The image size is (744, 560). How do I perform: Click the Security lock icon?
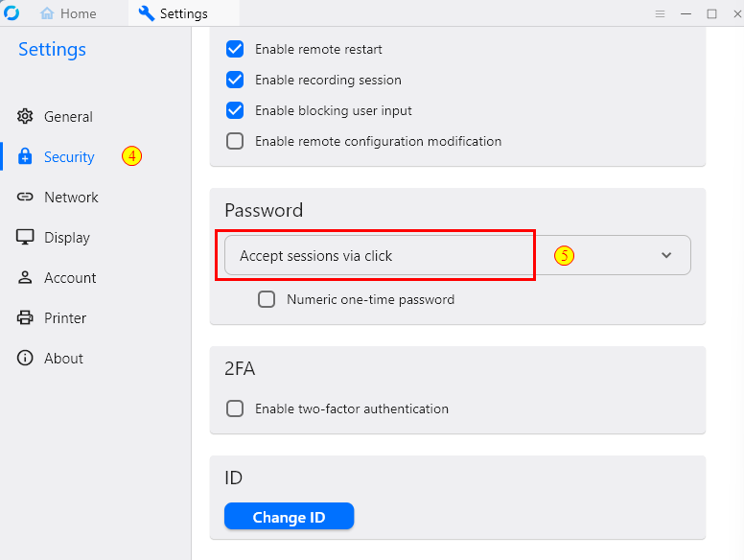25,156
